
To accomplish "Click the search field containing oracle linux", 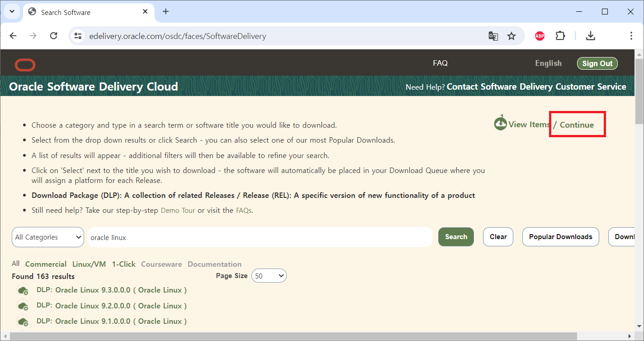I will point(260,237).
